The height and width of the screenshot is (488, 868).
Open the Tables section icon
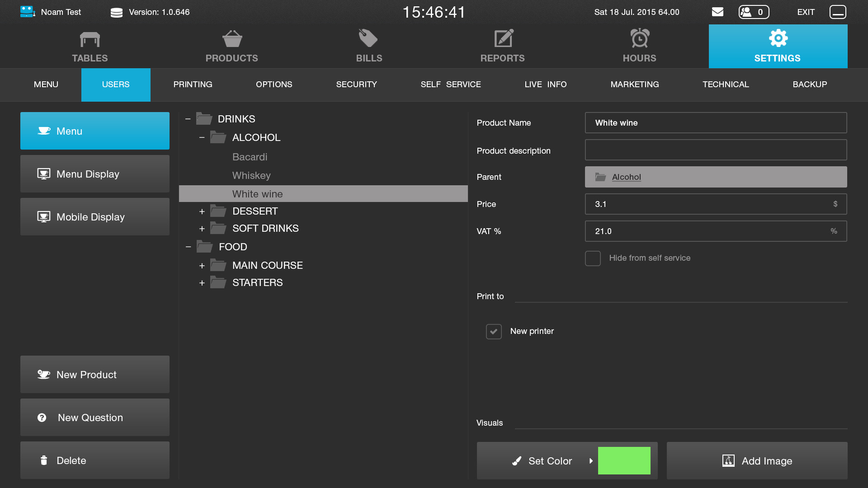(90, 40)
